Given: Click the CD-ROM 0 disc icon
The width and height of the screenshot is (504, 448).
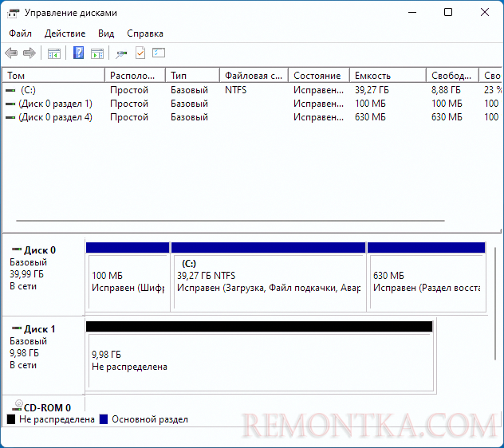Looking at the screenshot, I should [18, 405].
